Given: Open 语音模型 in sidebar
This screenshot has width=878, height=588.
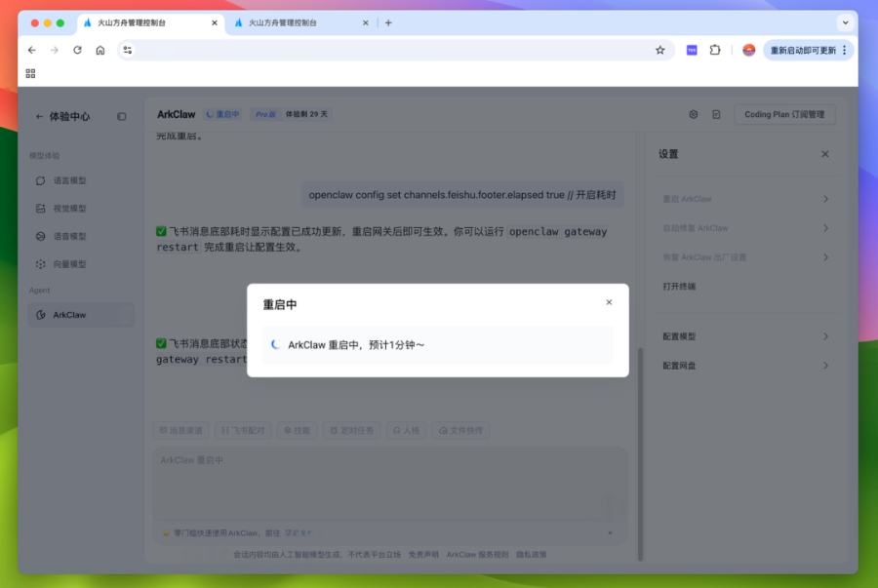Looking at the screenshot, I should point(69,236).
